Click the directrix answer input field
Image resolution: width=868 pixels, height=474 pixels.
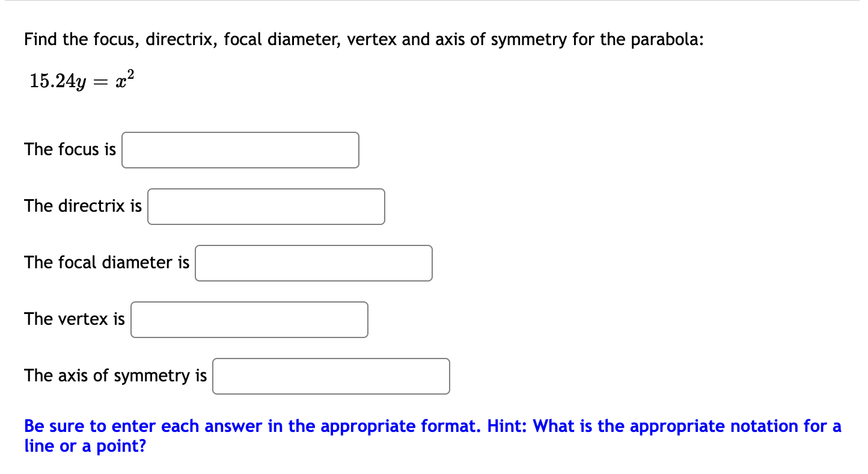pyautogui.click(x=266, y=206)
